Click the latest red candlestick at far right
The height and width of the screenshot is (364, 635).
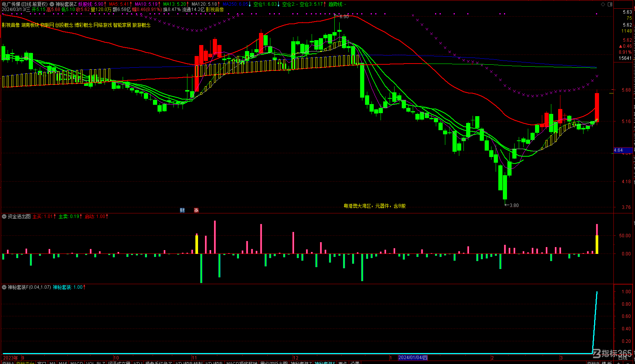(x=597, y=107)
